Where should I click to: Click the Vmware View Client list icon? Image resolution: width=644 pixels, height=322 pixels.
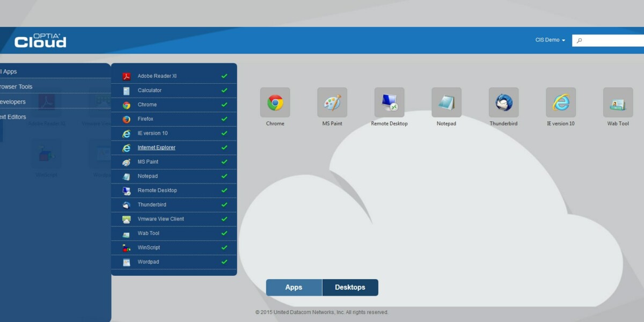click(x=127, y=219)
